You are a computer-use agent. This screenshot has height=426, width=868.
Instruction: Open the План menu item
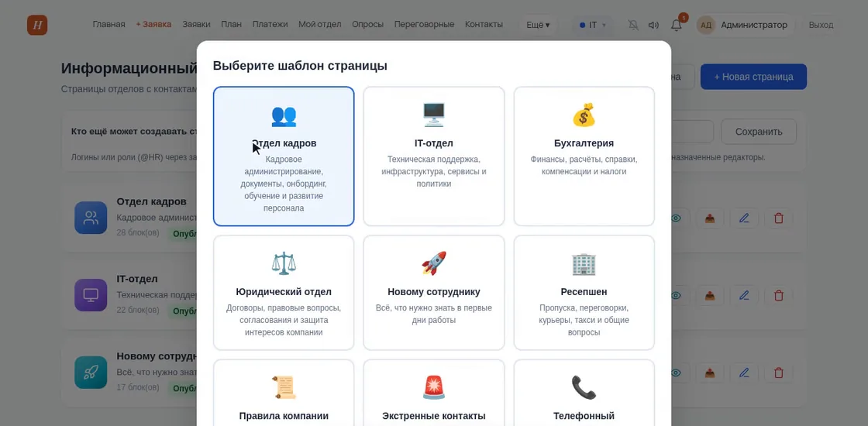pyautogui.click(x=232, y=24)
